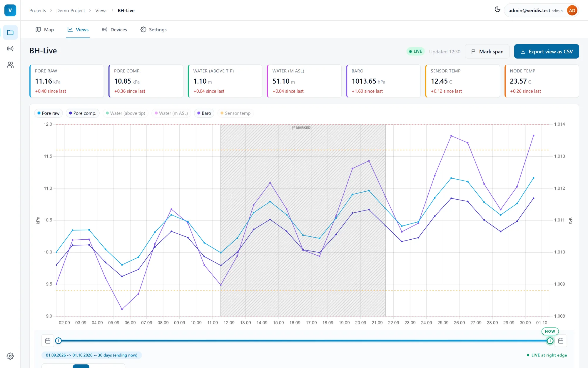Click the Veridis V logo icon

pyautogui.click(x=10, y=10)
